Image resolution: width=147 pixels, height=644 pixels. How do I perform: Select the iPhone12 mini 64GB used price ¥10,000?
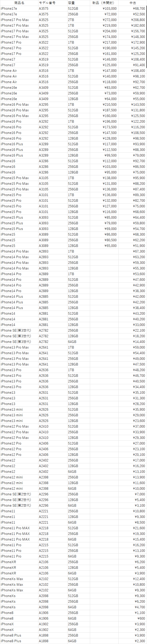[132, 489]
